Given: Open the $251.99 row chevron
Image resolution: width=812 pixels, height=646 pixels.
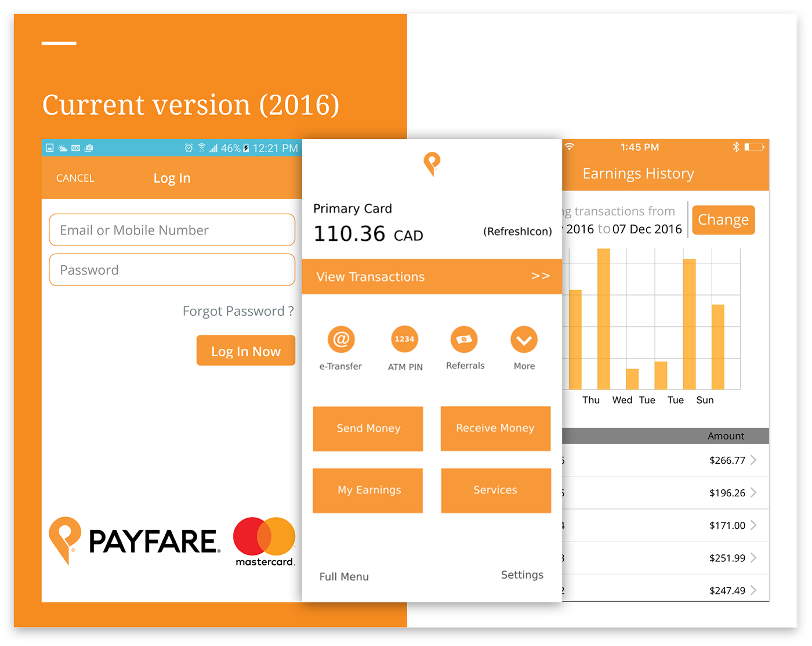Looking at the screenshot, I should [x=753, y=558].
